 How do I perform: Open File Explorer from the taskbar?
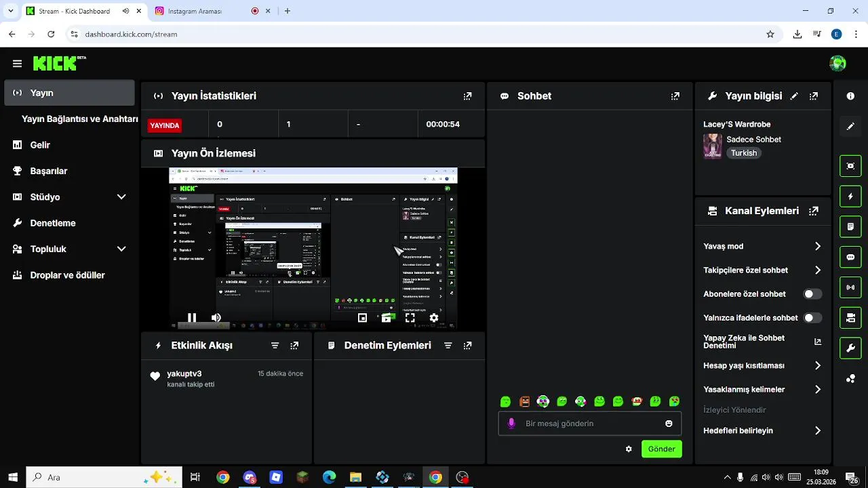click(355, 477)
